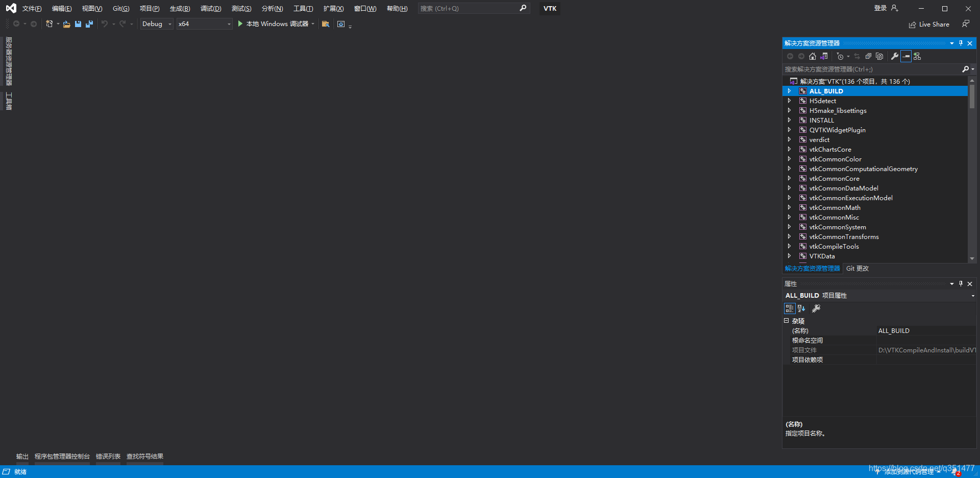980x478 pixels.
Task: Open the ALL_BUILD 项目属性 object dropdown
Action: 972,296
